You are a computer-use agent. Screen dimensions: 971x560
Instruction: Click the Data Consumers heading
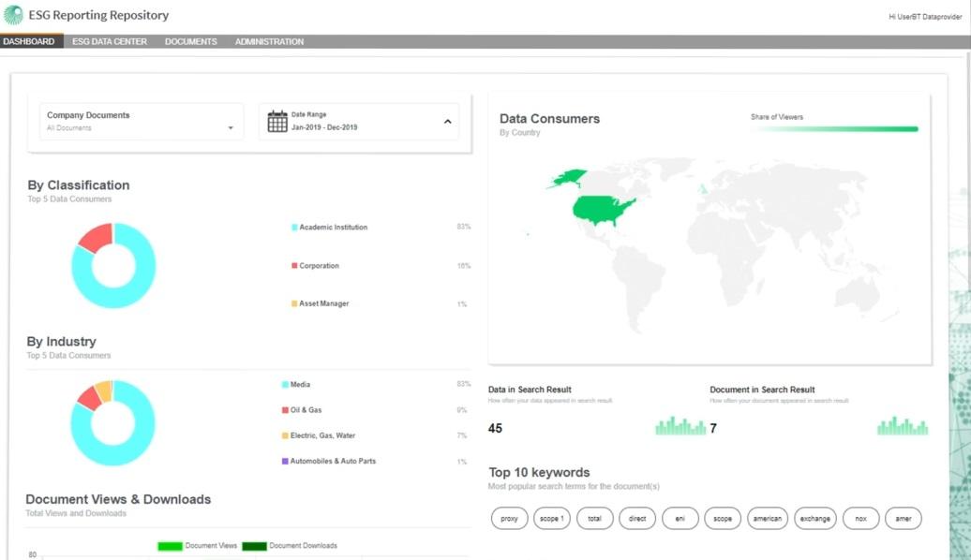tap(549, 119)
